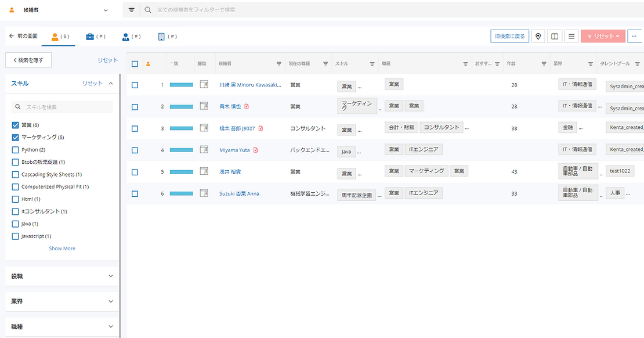The width and height of the screenshot is (644, 338).
Task: Open the three-dot more options button
Action: click(x=635, y=36)
